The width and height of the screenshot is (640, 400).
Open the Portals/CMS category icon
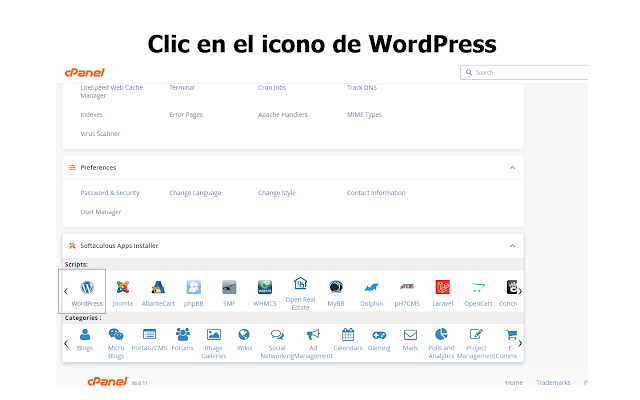(x=149, y=335)
